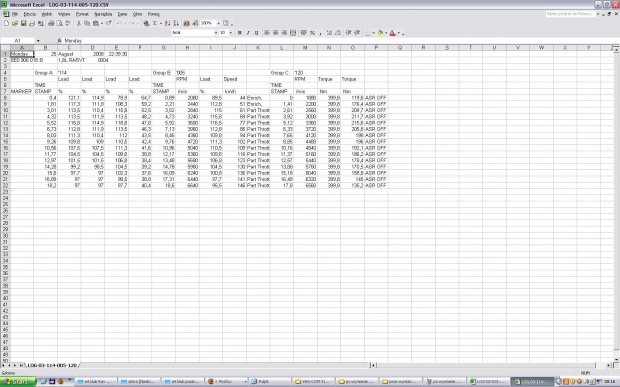Click the AutoSum sigma icon
This screenshot has height=387, width=620.
coord(155,23)
